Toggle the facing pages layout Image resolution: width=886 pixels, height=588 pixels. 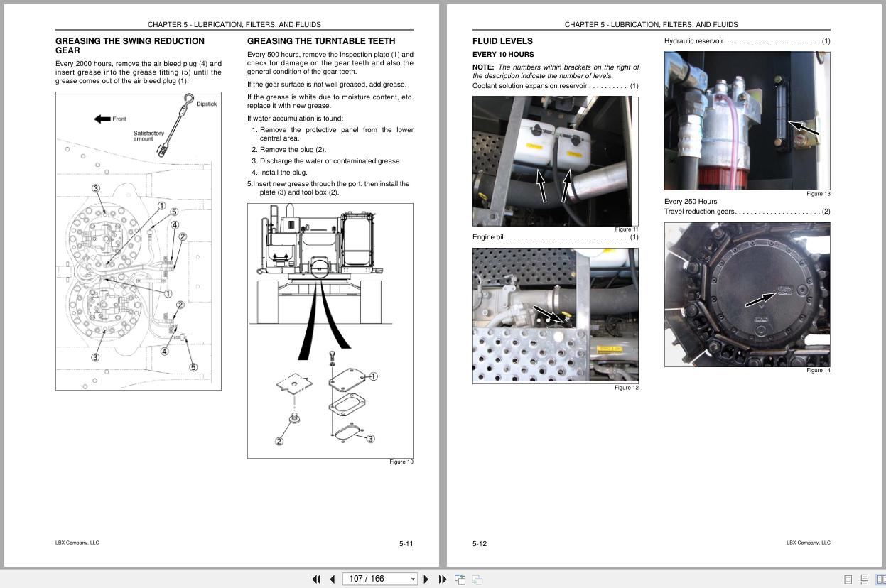click(881, 579)
